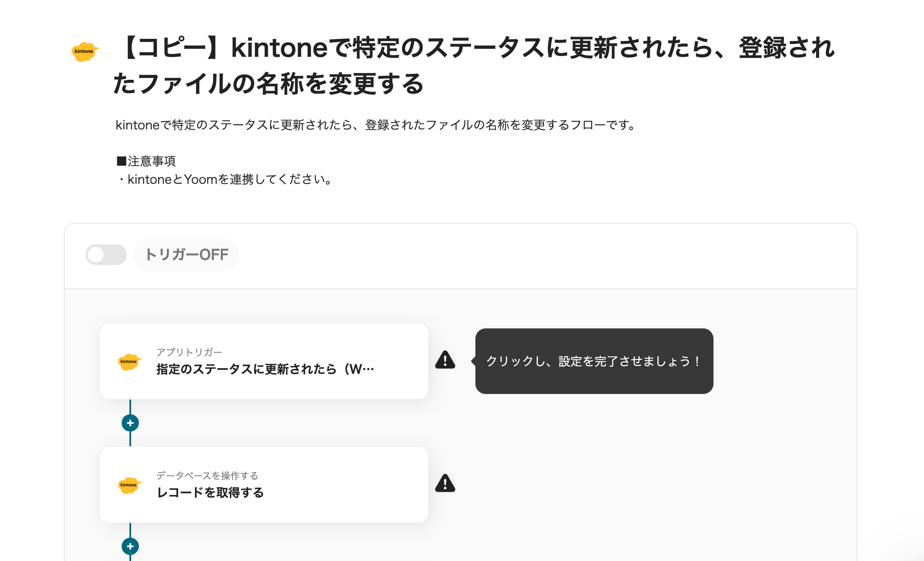Click the tooltip クリックし、設定を完了させましょう！
This screenshot has height=561, width=924.
point(594,362)
